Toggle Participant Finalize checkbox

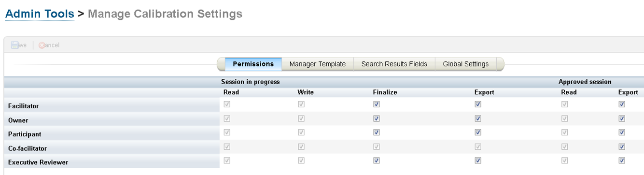[376, 132]
